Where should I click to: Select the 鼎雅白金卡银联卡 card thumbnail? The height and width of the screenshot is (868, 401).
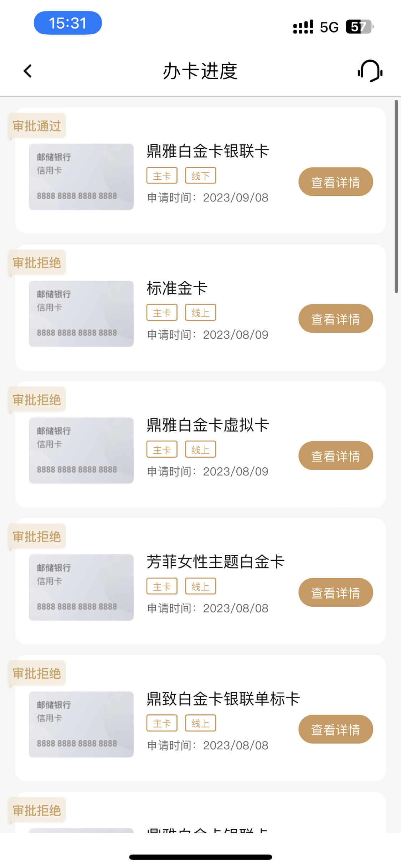click(x=81, y=177)
